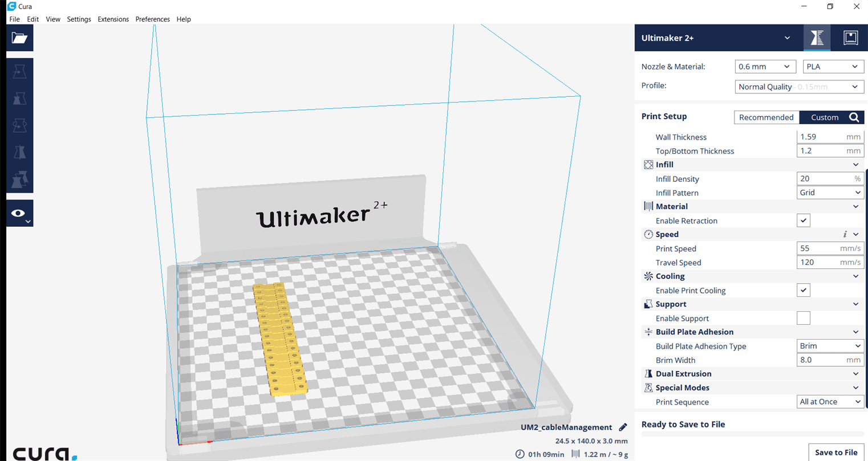Click the Support category icon
The image size is (868, 461).
(648, 304)
